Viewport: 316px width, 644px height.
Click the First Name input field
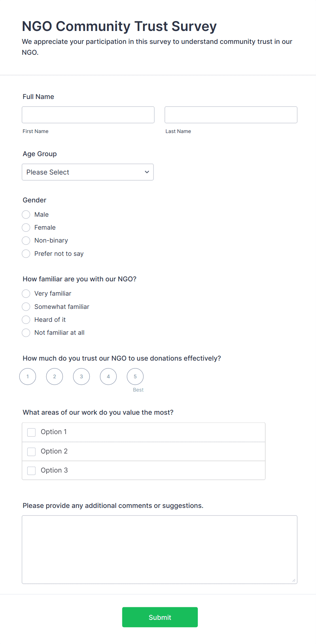pos(88,115)
